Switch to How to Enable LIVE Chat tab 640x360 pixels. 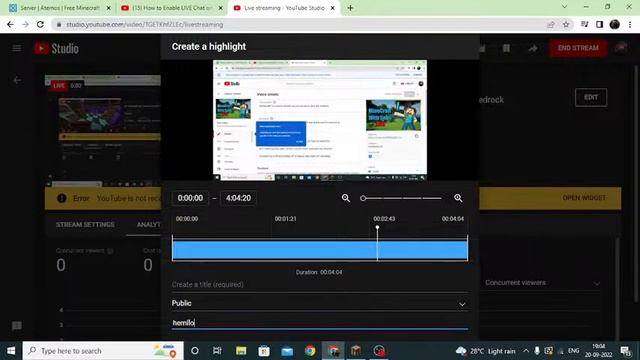click(171, 8)
